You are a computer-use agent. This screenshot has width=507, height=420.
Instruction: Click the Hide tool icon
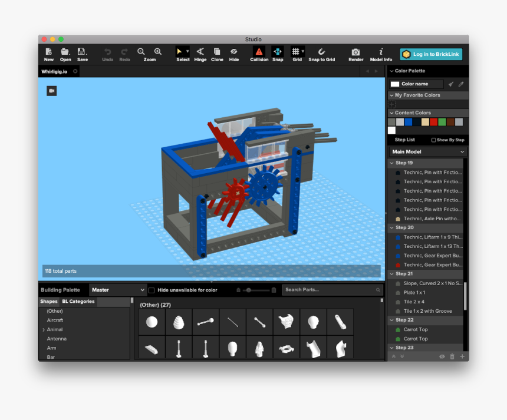pyautogui.click(x=234, y=52)
